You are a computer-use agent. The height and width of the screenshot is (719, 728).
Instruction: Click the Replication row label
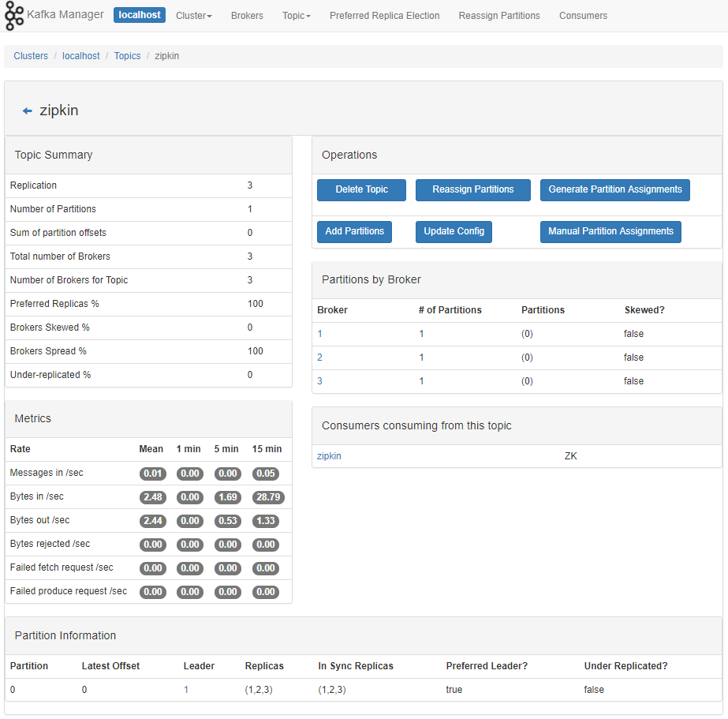tap(33, 185)
